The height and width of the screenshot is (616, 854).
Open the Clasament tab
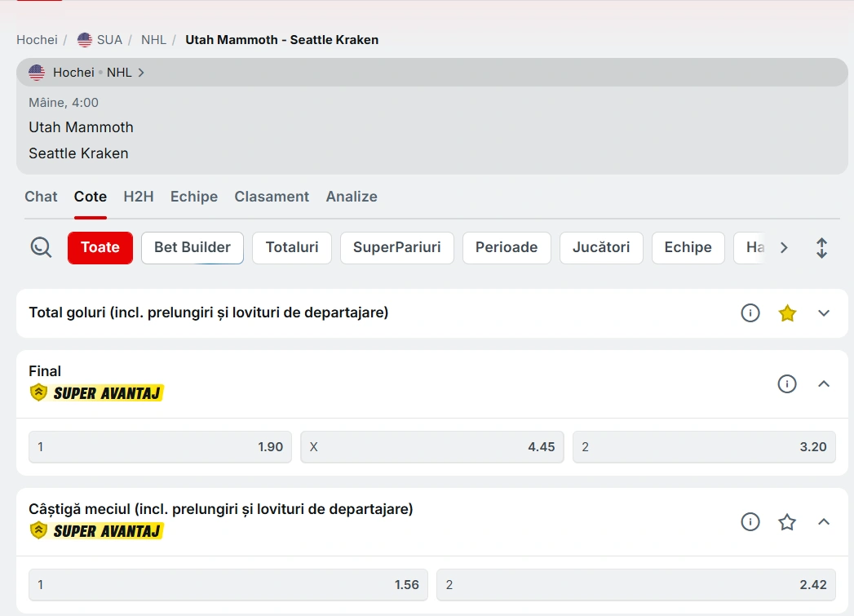pyautogui.click(x=272, y=197)
